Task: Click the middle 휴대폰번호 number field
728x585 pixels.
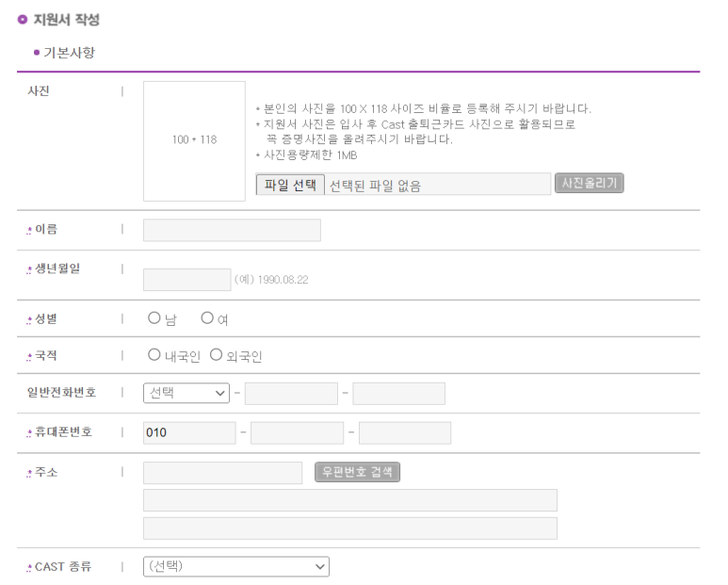Action: point(298,432)
